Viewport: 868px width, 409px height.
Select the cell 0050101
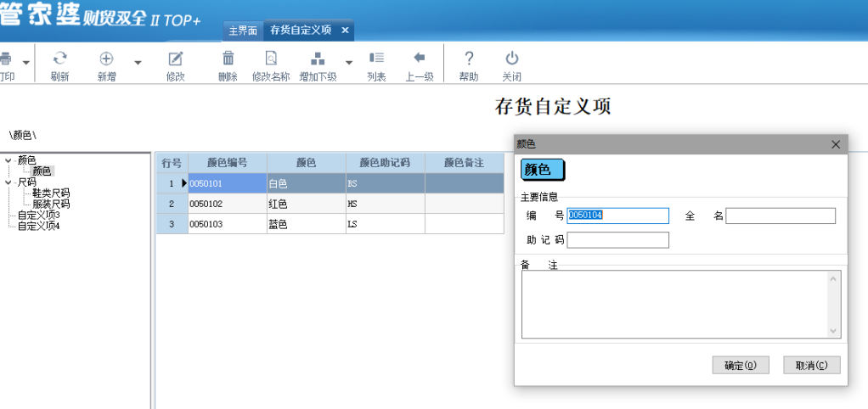(x=228, y=183)
